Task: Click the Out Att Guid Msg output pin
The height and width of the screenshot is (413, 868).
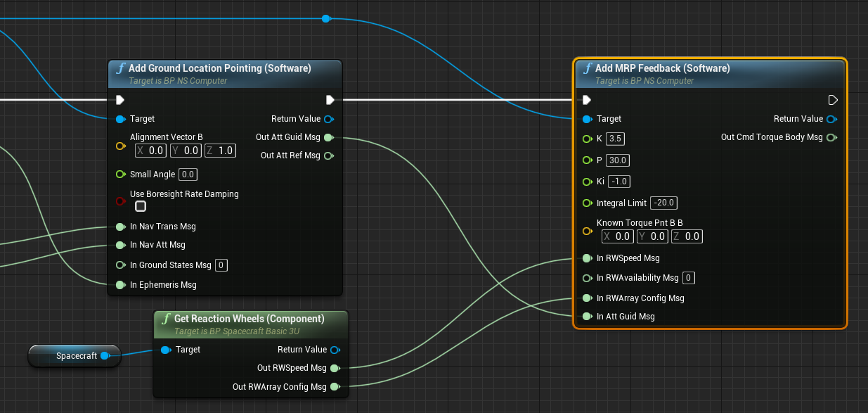Action: [x=329, y=138]
